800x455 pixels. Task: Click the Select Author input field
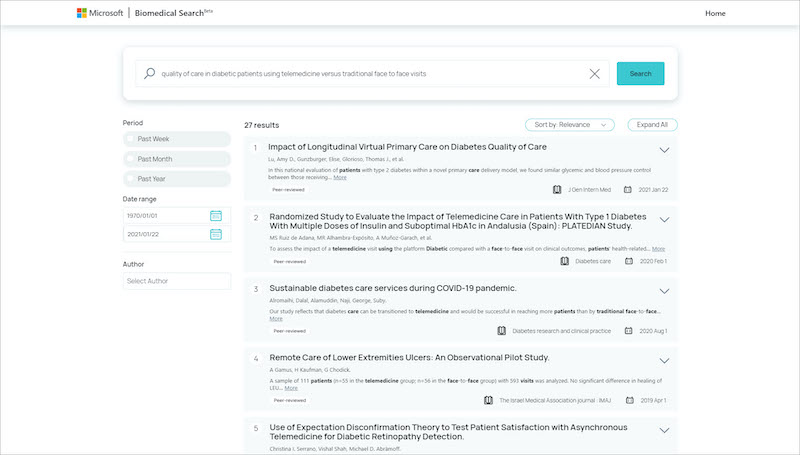pos(176,282)
